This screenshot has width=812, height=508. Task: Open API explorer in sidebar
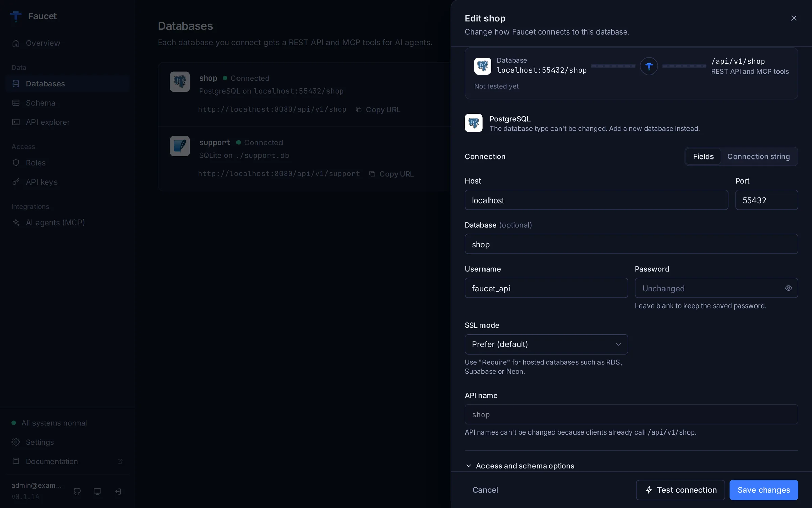pos(68,122)
